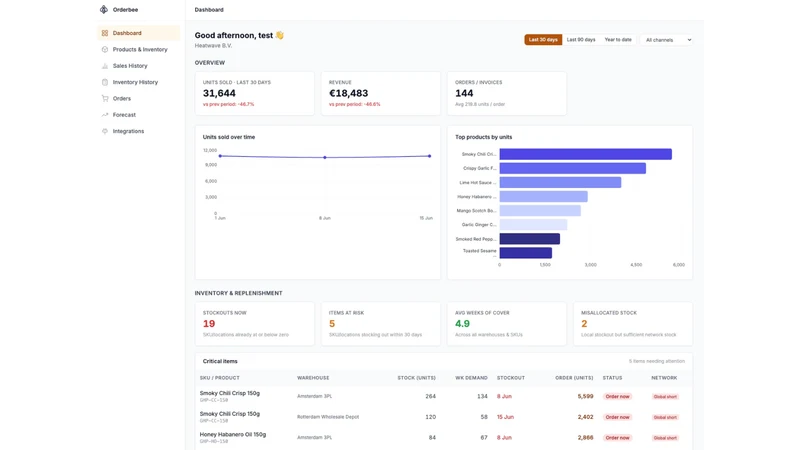Switch to Last 90 days range
This screenshot has height=450, width=800.
[x=581, y=40]
